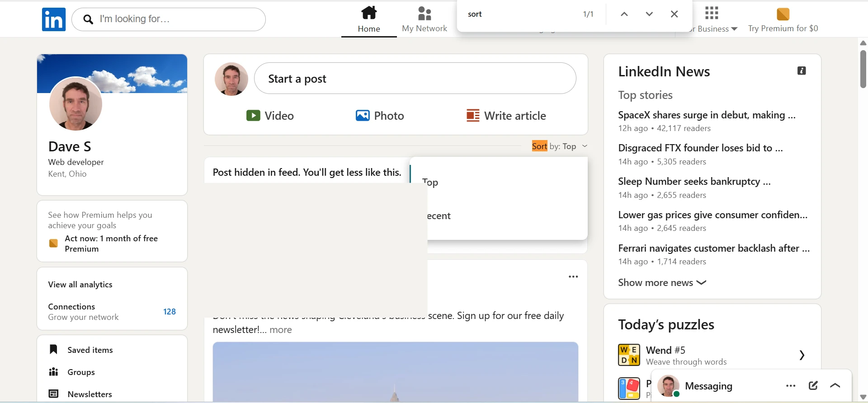Click the Premium icon in sidebar promo card
The width and height of the screenshot is (868, 403).
(53, 244)
